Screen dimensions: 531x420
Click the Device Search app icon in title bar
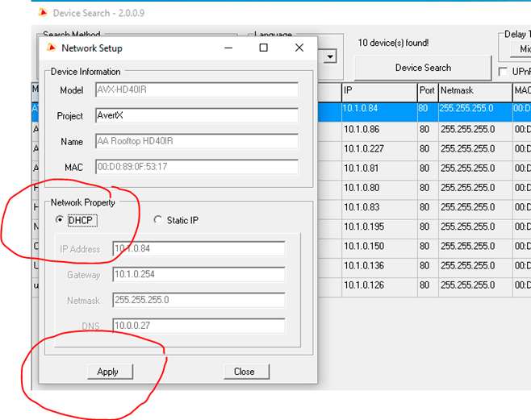(x=42, y=13)
